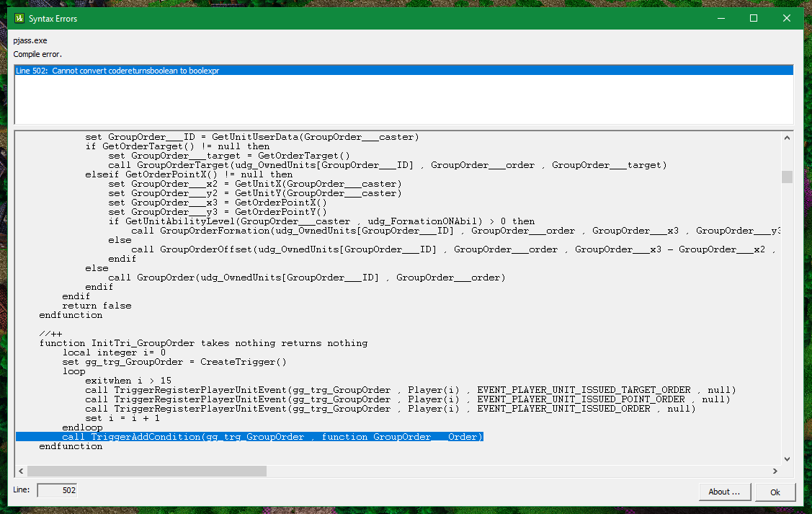Click the Line number input field
Viewport: 812px width, 514px height.
(57, 490)
